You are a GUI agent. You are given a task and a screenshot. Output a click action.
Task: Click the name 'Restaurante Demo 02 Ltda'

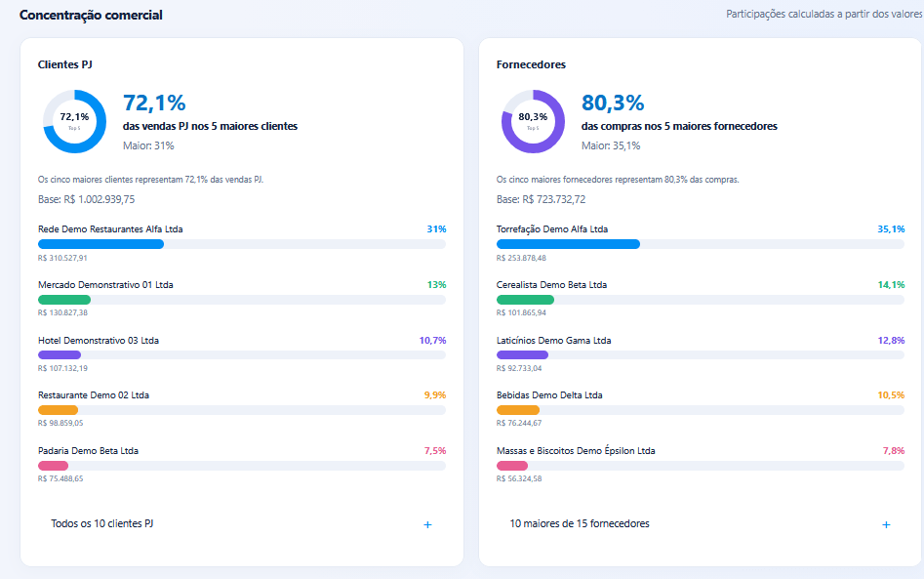coord(94,395)
